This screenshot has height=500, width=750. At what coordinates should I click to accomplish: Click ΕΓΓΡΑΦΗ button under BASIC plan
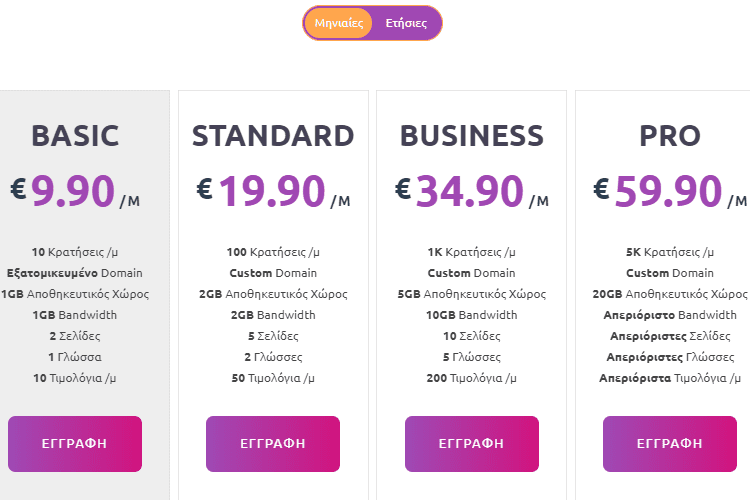coord(75,444)
